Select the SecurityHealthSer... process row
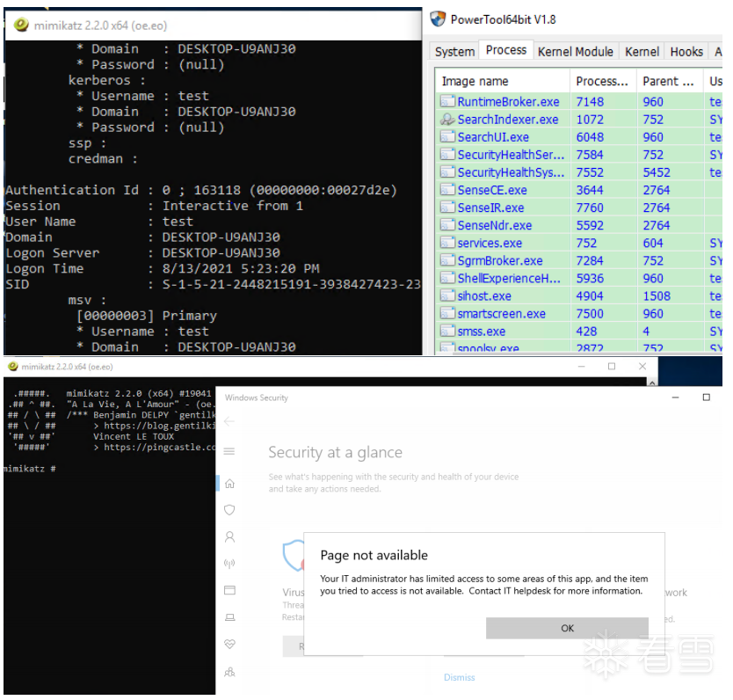Screen dimensions: 733x700 tap(580, 155)
